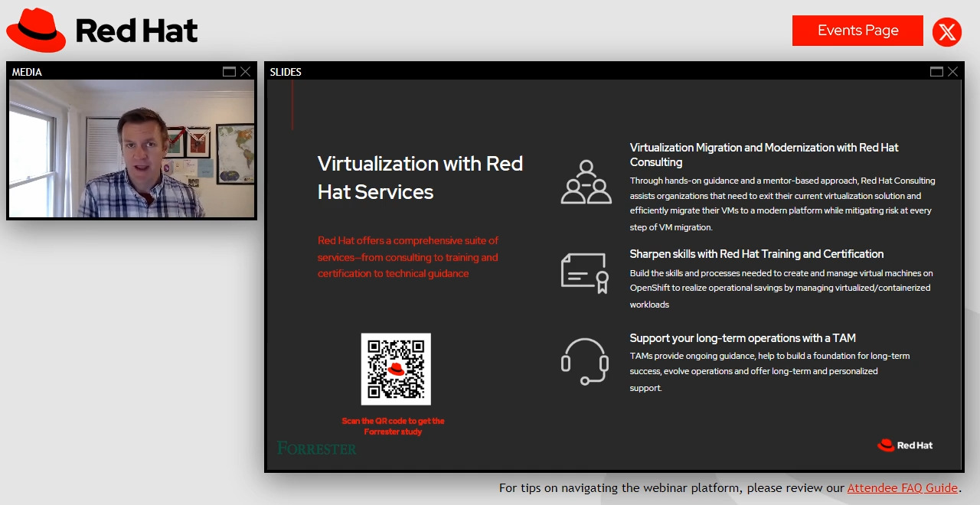The height and width of the screenshot is (505, 980).
Task: Select the MEDIA panel title bar
Action: coord(115,72)
